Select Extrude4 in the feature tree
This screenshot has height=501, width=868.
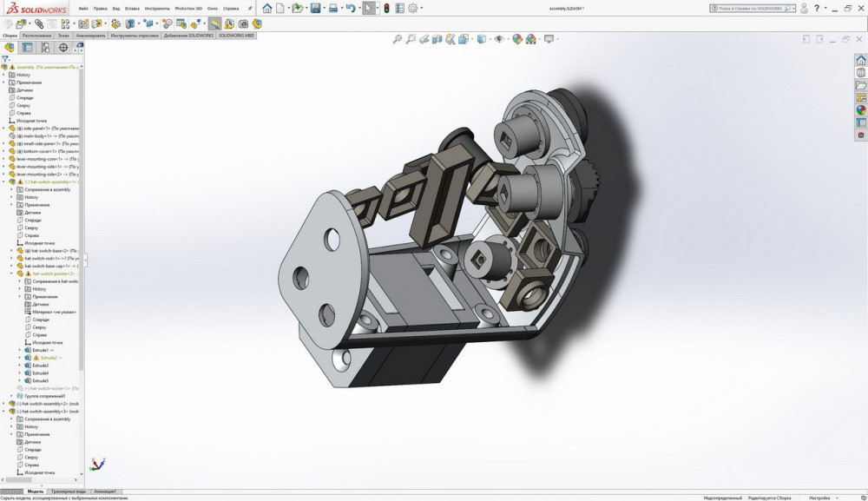pos(41,372)
